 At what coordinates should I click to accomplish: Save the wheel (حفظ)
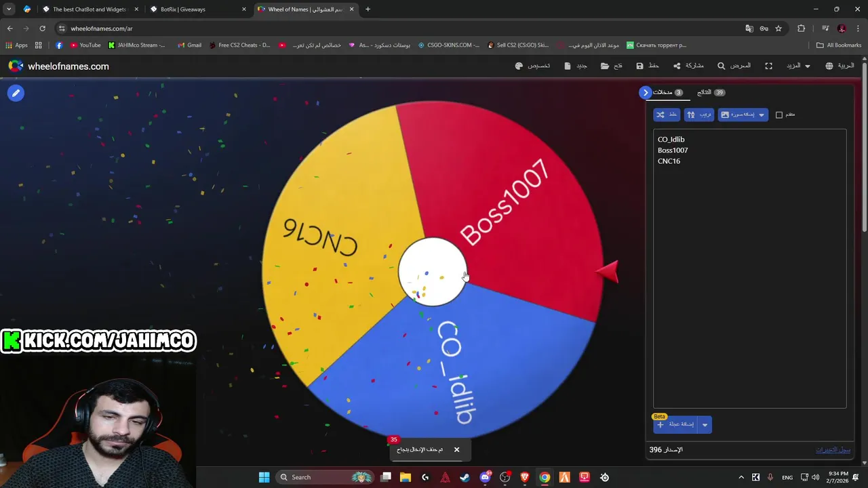point(648,66)
